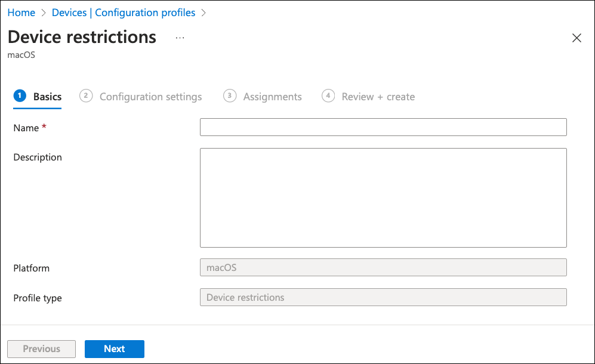Open the Review + create tab
This screenshot has width=595, height=364.
point(378,97)
